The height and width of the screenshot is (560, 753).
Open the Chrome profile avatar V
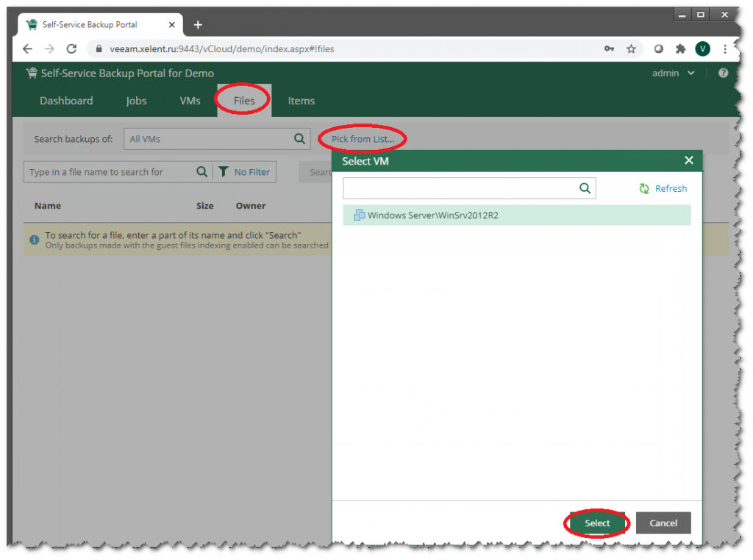(x=702, y=49)
